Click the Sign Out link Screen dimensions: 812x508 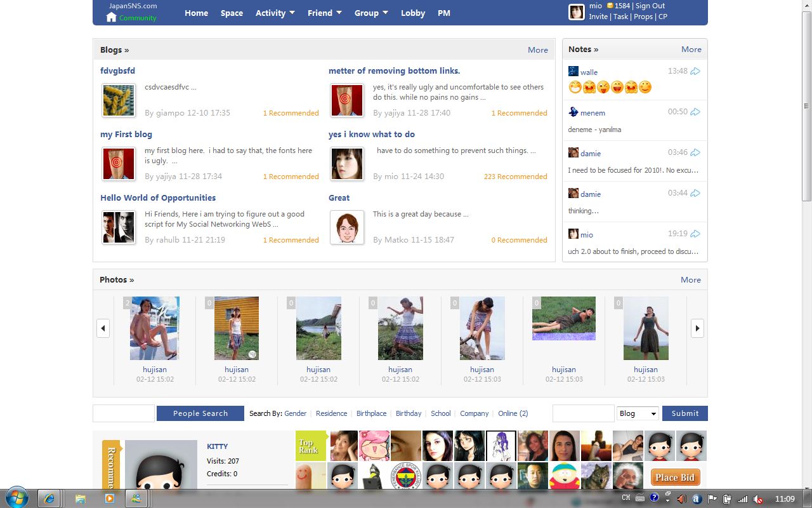point(650,6)
